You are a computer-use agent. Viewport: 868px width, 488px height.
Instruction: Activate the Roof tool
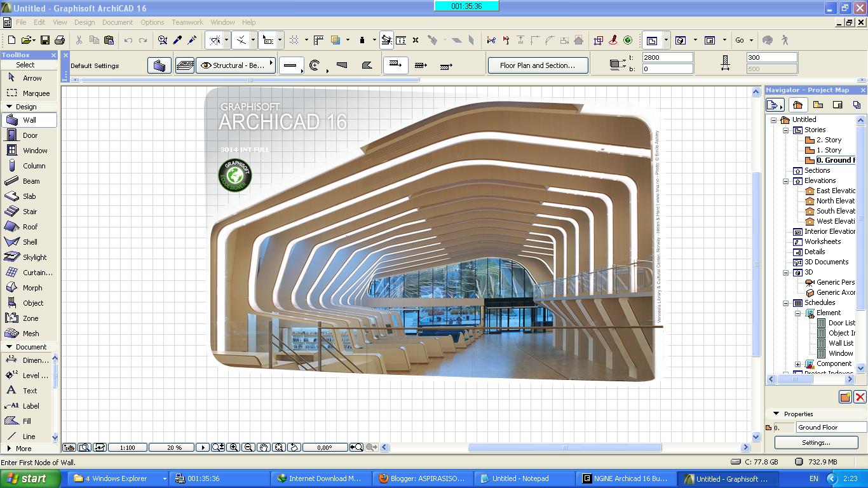29,227
